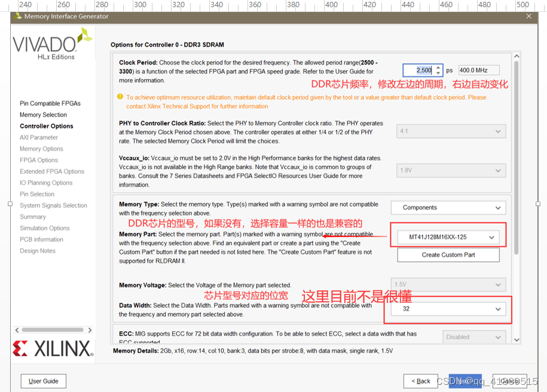Image resolution: width=547 pixels, height=392 pixels.
Task: Open the ECC Disabled dropdown
Action: click(474, 337)
